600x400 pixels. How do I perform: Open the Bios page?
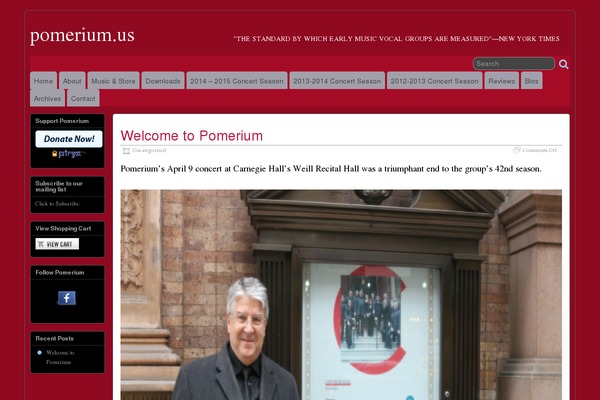coord(532,81)
